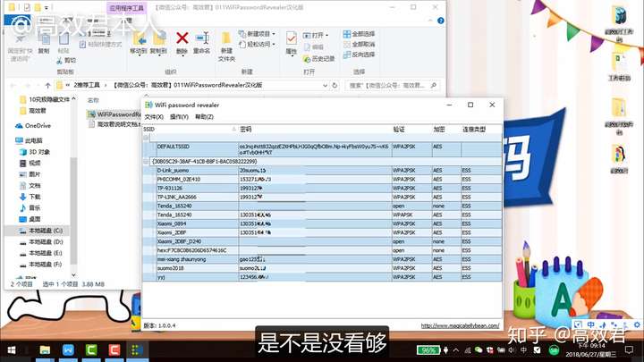
Task: Create a new folder with 新建文件夹 icon
Action: (226, 46)
